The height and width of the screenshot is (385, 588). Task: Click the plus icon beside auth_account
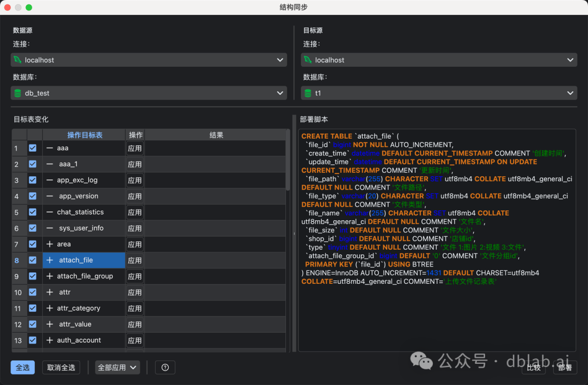[50, 340]
